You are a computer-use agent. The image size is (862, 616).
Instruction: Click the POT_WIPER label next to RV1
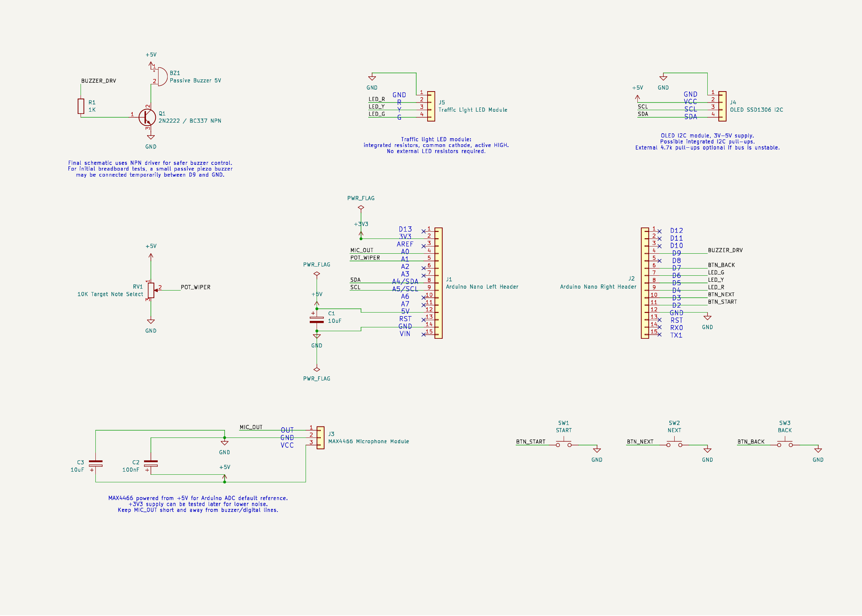click(x=196, y=287)
